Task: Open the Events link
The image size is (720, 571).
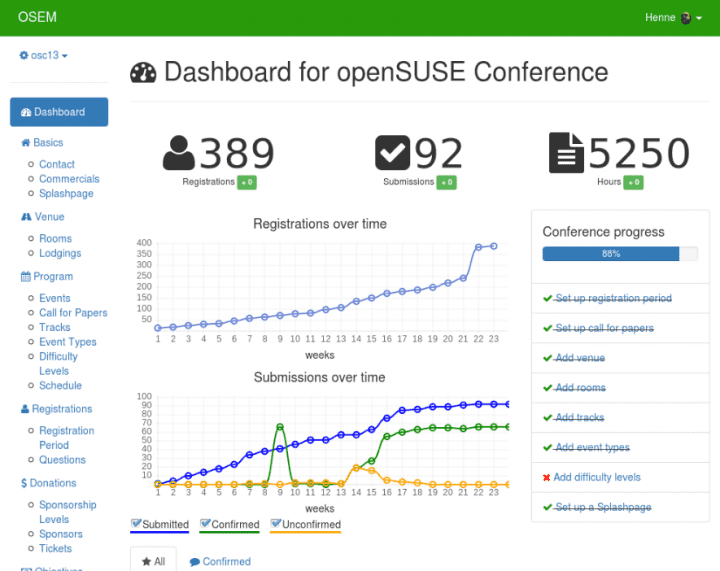Action: point(55,298)
